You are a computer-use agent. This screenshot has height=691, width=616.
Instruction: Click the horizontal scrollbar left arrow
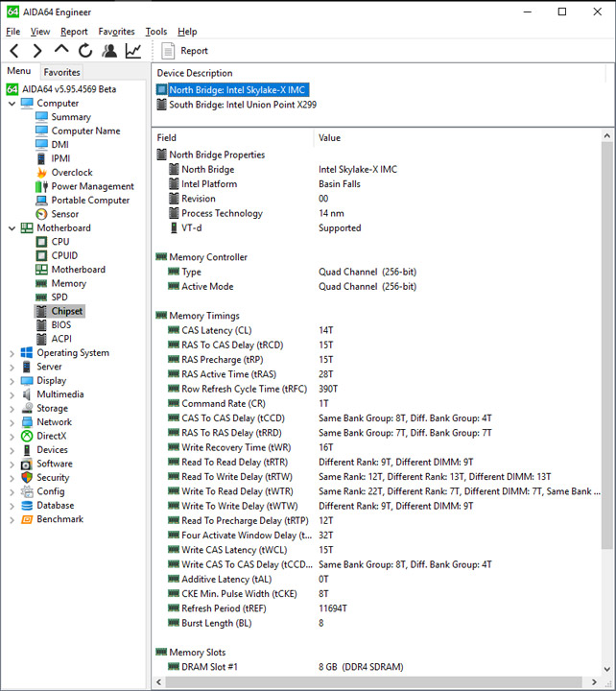(x=159, y=682)
